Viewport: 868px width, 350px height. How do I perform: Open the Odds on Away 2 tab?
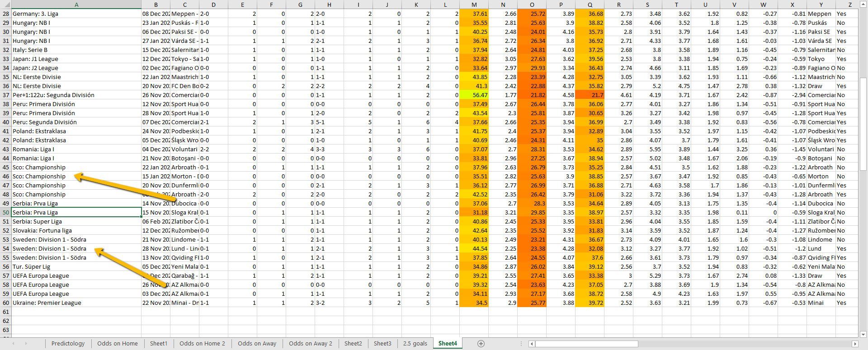coord(311,344)
